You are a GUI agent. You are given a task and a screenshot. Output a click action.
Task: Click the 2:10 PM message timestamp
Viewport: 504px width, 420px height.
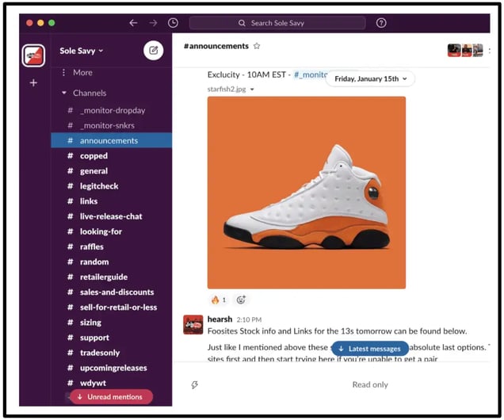pos(249,319)
